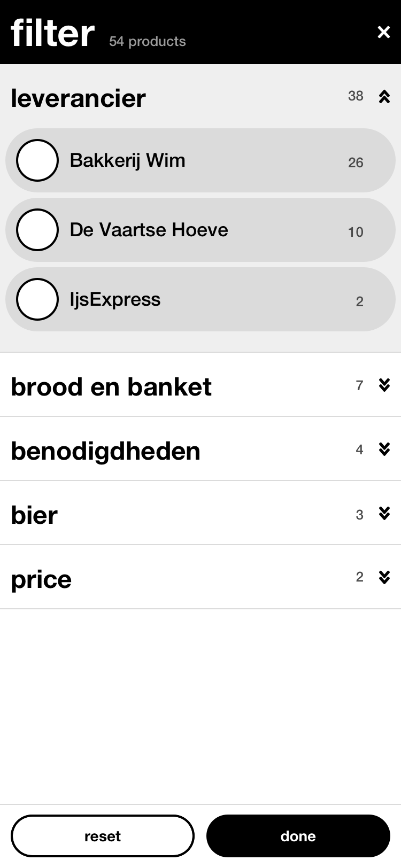Expand brood en banket chevron icon
Image resolution: width=401 pixels, height=868 pixels.
point(384,385)
